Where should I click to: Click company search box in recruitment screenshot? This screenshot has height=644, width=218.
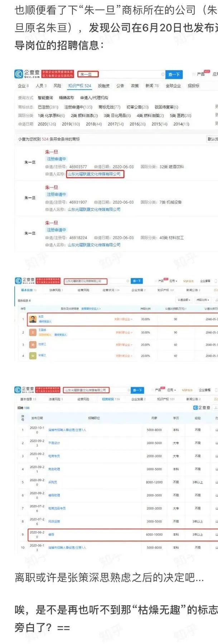click(97, 390)
